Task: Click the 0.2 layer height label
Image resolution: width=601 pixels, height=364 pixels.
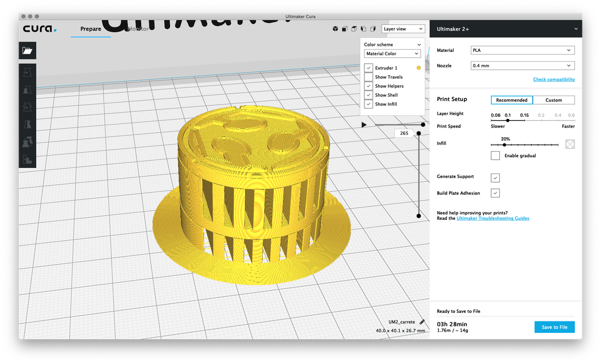Action: point(541,115)
